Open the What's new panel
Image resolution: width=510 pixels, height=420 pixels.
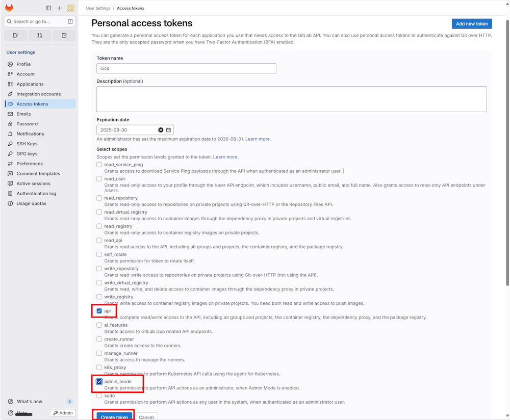tap(29, 401)
